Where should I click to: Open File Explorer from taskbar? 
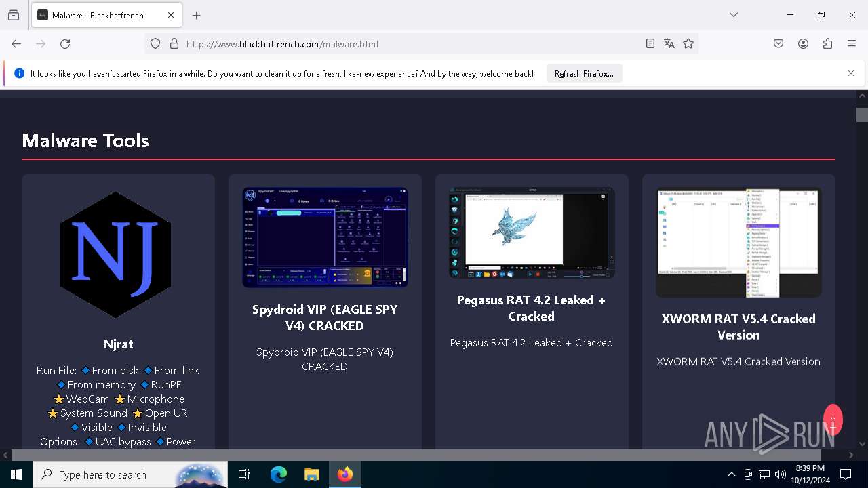point(311,474)
